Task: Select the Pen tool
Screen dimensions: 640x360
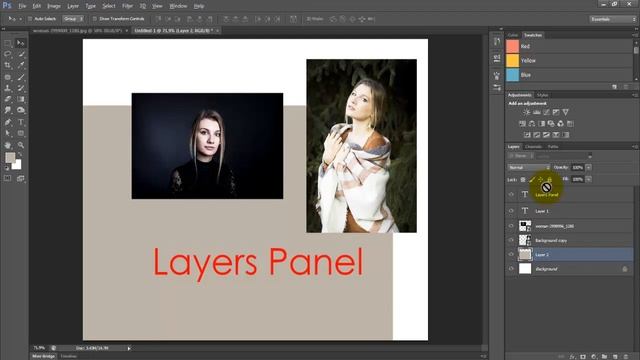Action: (8, 122)
